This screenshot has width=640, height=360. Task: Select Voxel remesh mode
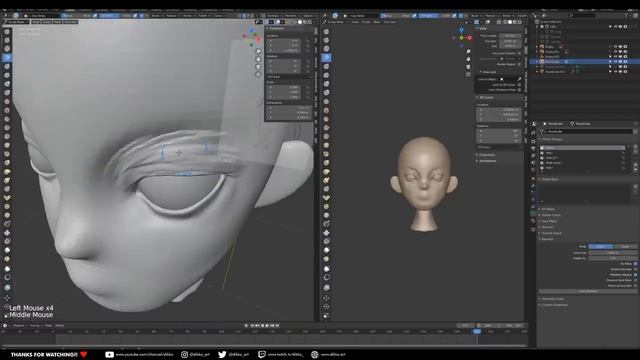600,247
